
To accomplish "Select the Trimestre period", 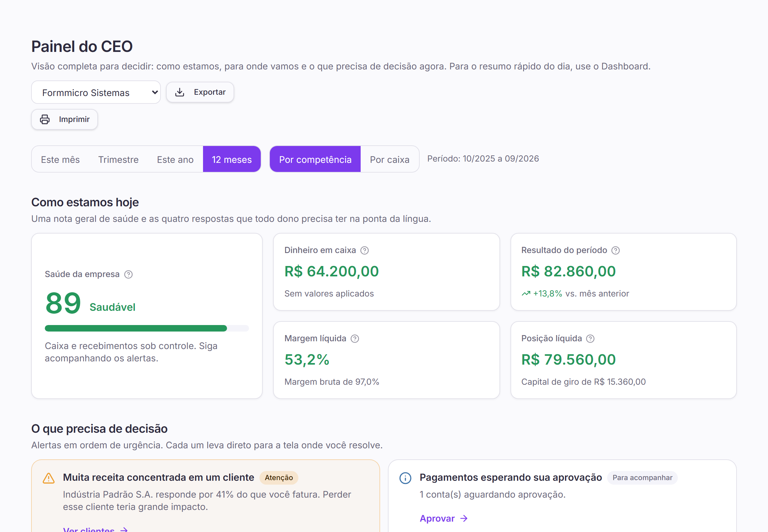I will pos(118,159).
